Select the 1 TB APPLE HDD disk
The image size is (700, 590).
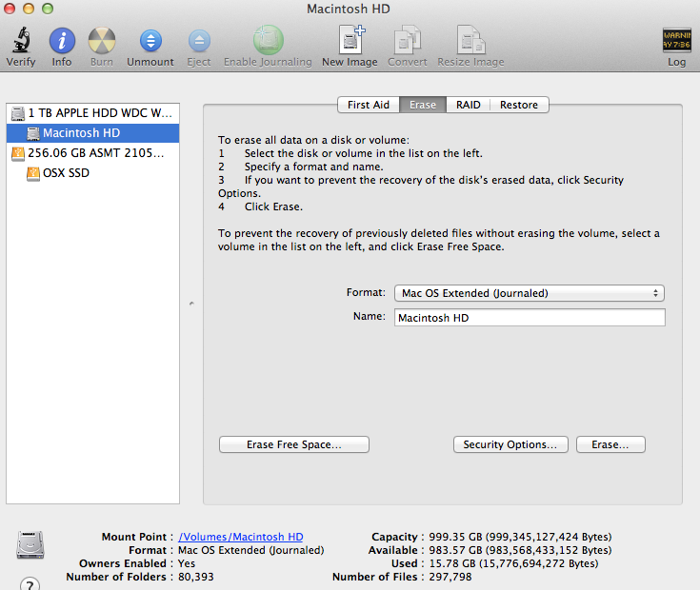pyautogui.click(x=93, y=113)
